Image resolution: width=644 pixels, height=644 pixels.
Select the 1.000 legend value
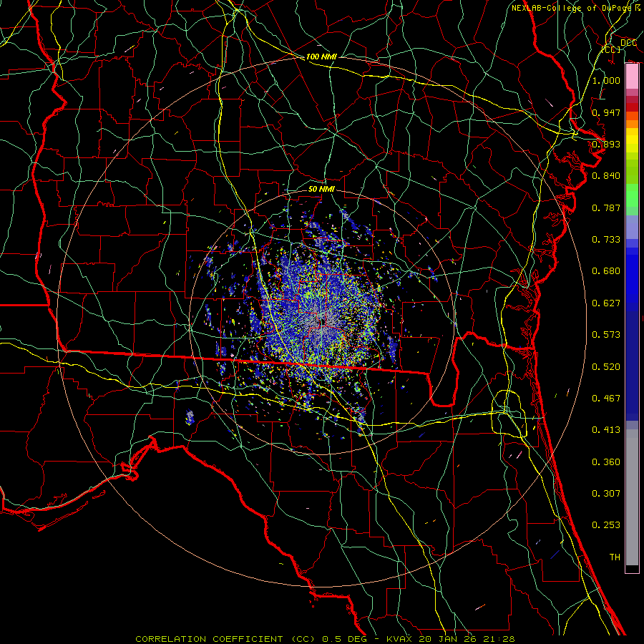606,80
